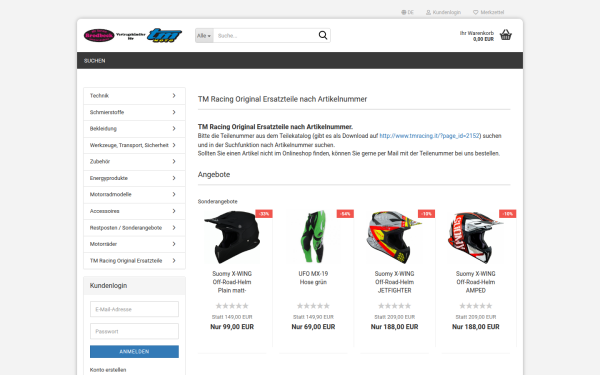Open TM Racing Original Ersatzteile category
This screenshot has height=375, width=600.
pos(134,261)
